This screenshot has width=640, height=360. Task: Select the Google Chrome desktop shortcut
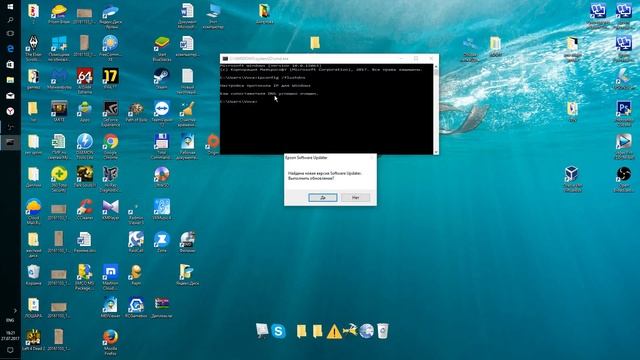pos(110,146)
